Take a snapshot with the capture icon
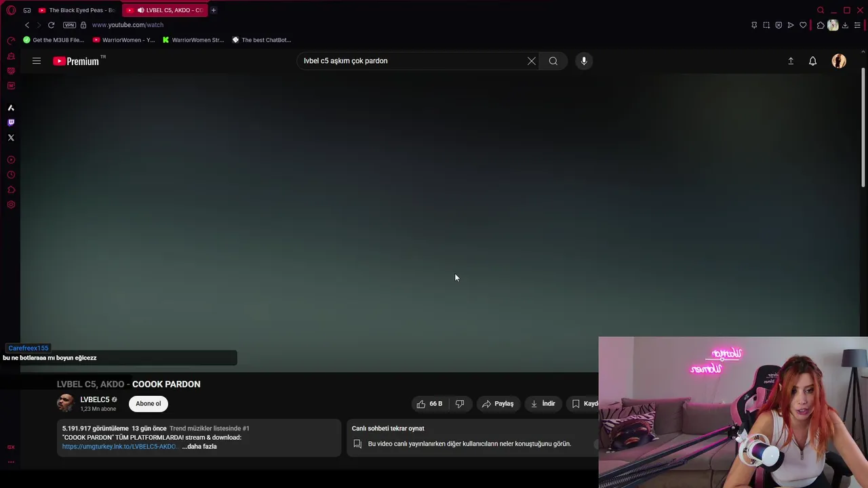 coord(766,25)
